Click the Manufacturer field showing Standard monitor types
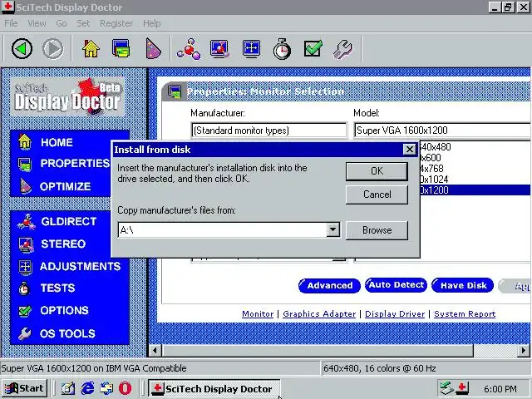 pos(268,131)
